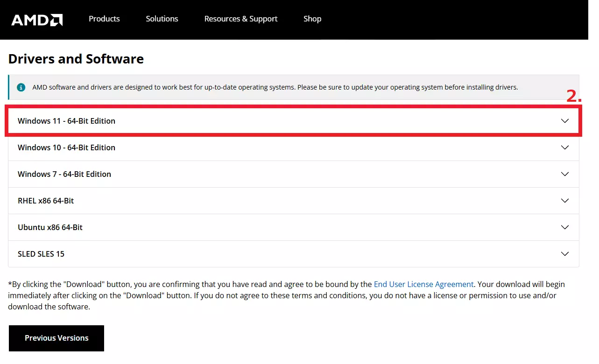This screenshot has height=364, width=599.
Task: Expand the Ubuntu x86 64-Bit chevron
Action: (565, 227)
